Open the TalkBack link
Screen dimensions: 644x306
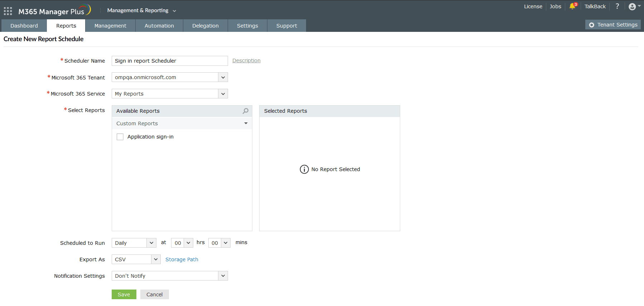595,6
